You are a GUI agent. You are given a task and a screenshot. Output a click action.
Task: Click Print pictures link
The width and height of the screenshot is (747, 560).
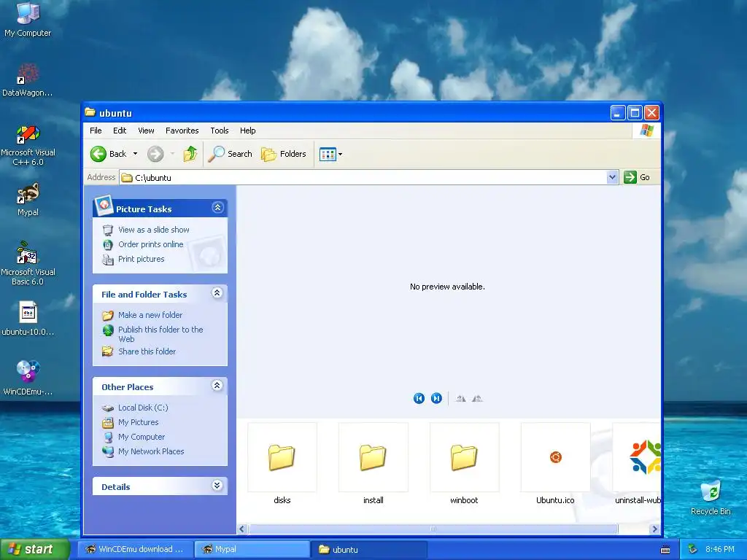point(141,259)
